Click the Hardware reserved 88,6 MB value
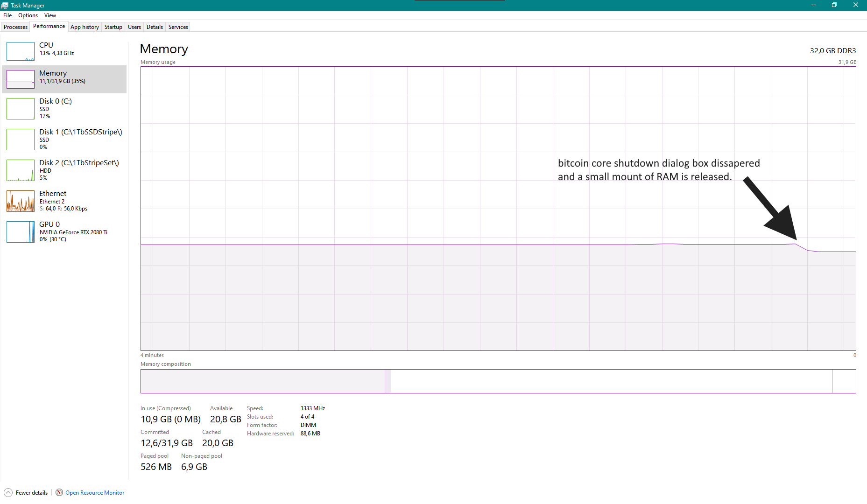The image size is (867, 504). click(x=310, y=434)
